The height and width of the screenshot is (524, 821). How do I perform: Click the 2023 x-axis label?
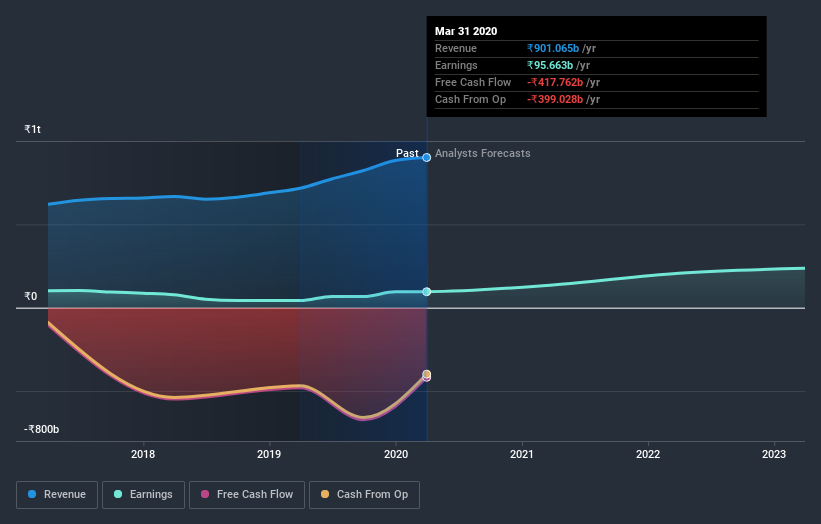point(775,455)
